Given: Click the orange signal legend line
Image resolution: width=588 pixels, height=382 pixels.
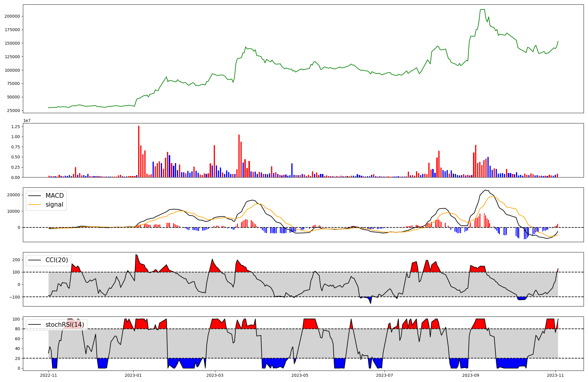Looking at the screenshot, I should point(35,205).
